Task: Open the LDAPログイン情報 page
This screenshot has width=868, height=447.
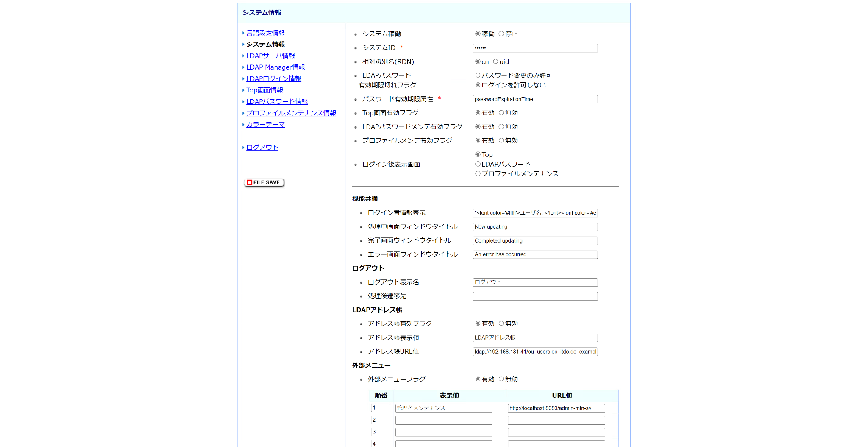Action: tap(273, 78)
